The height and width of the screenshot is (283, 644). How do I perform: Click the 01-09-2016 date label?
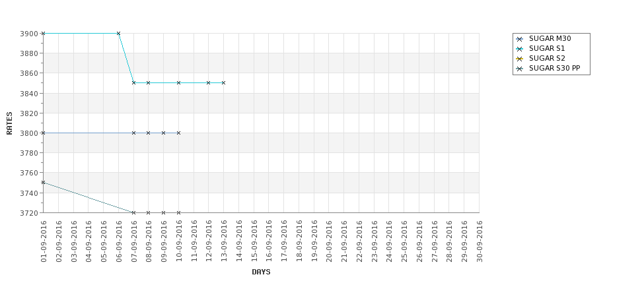point(44,241)
